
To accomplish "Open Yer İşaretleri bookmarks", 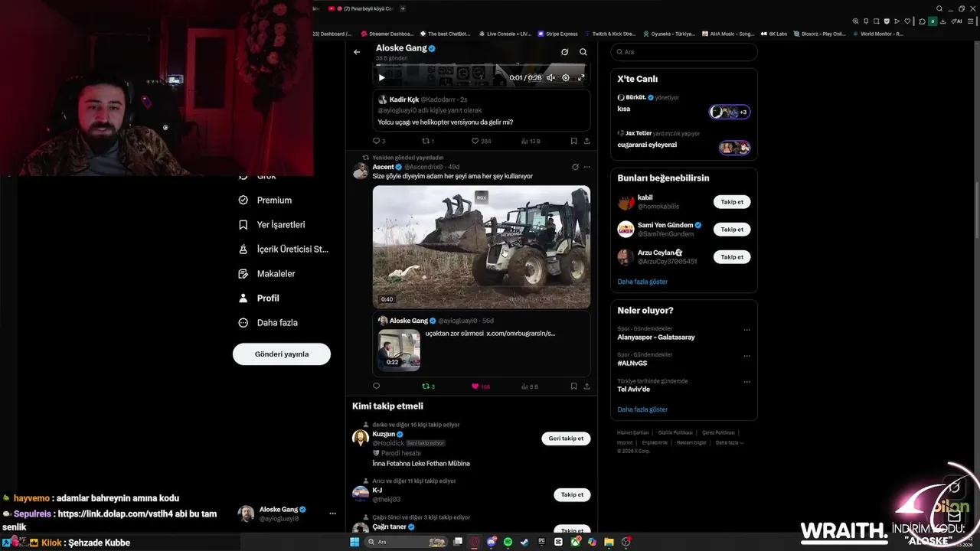I will pos(272,224).
